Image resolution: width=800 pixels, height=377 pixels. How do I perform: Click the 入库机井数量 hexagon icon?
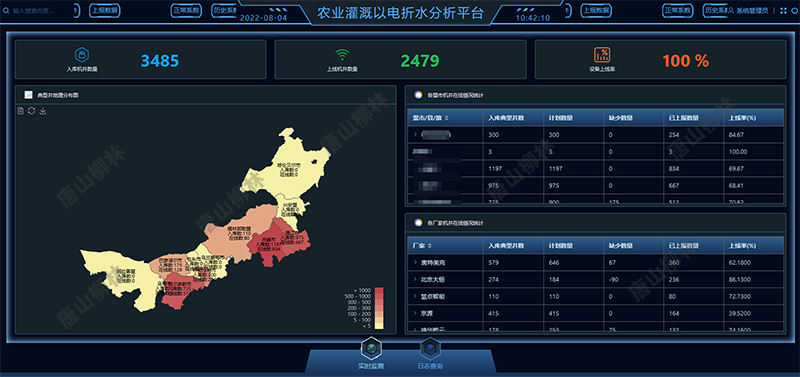(x=82, y=55)
